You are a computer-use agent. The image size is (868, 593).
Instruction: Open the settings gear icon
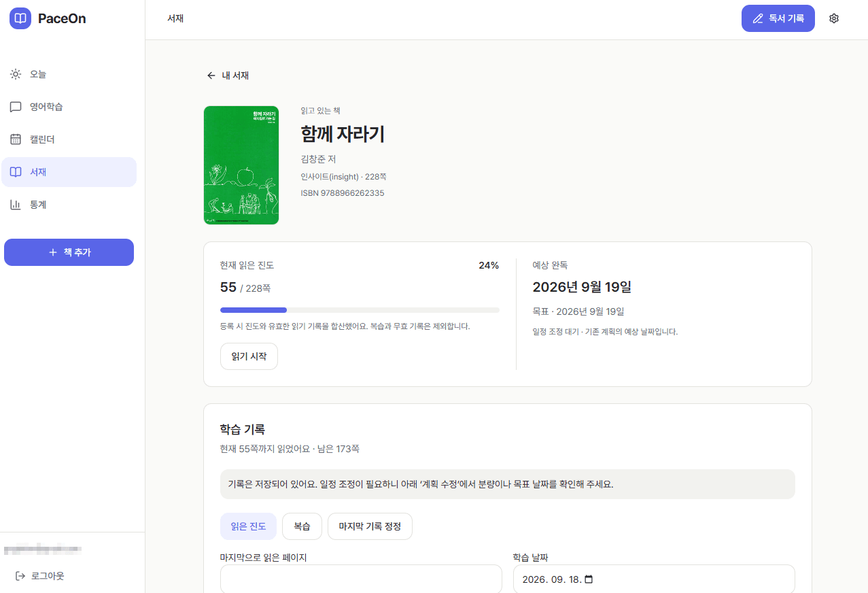tap(834, 18)
